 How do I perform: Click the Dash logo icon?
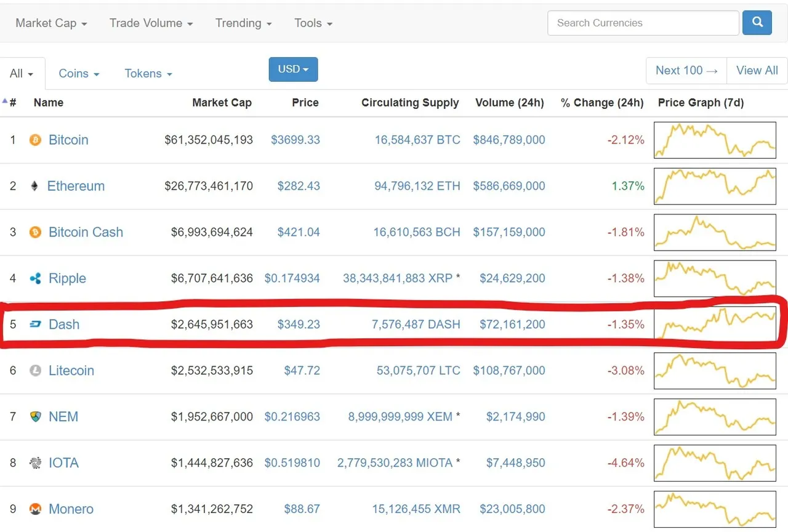point(36,324)
